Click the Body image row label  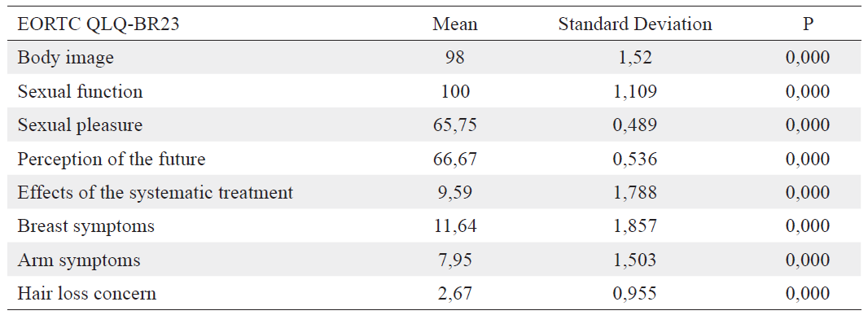coord(65,58)
